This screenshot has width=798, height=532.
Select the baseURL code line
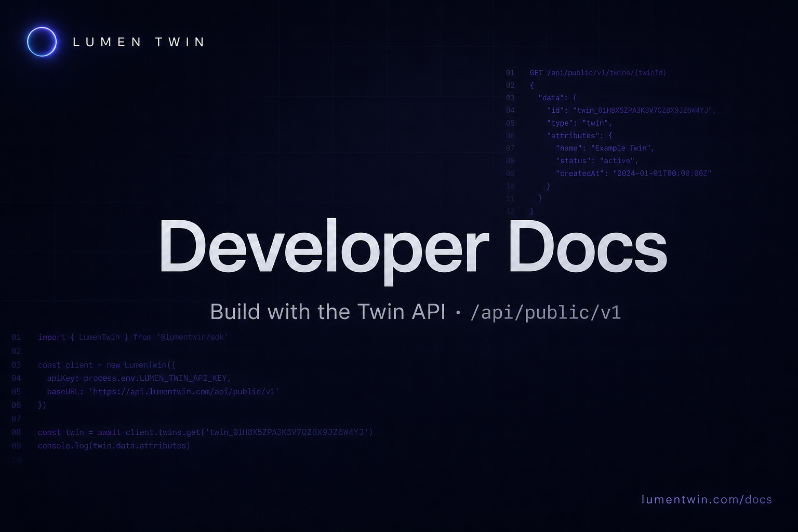point(163,392)
